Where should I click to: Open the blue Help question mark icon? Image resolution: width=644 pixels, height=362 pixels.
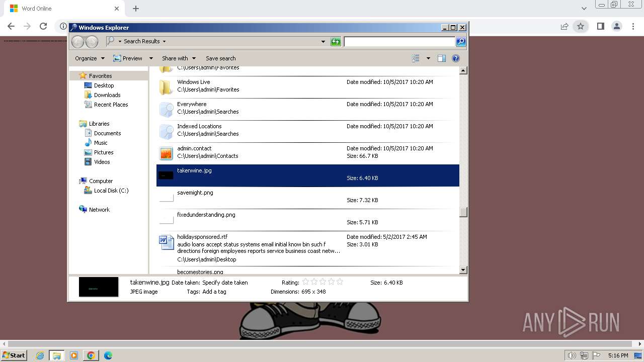456,58
